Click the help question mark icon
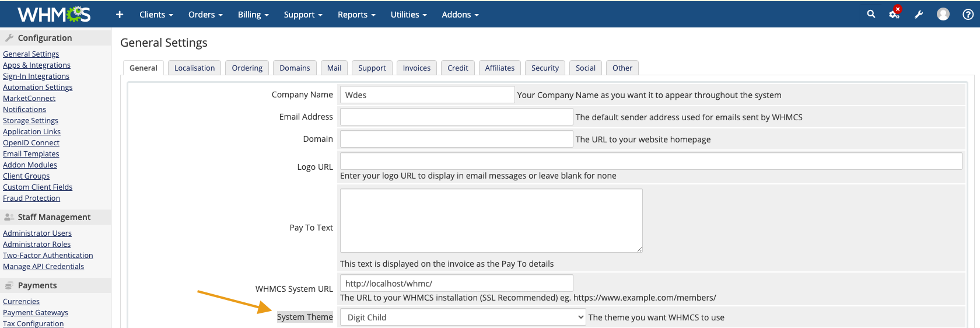Screen dimensions: 980x328 pos(968,15)
